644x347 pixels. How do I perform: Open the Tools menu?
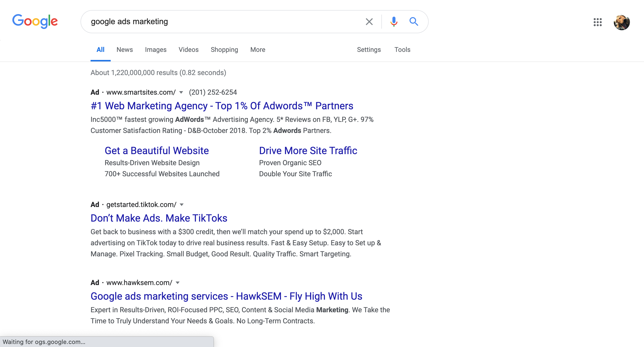coord(402,50)
